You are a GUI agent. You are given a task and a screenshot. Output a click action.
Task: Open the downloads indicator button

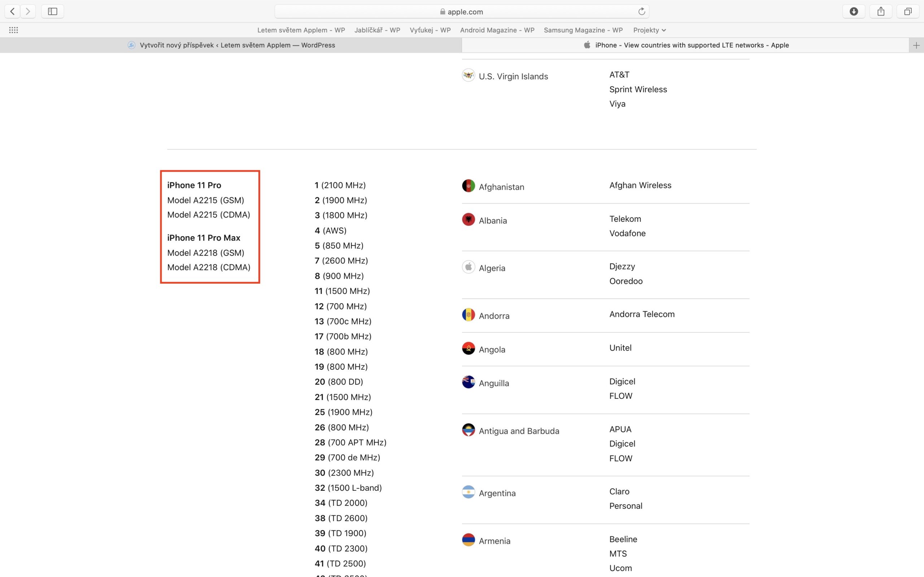point(854,12)
